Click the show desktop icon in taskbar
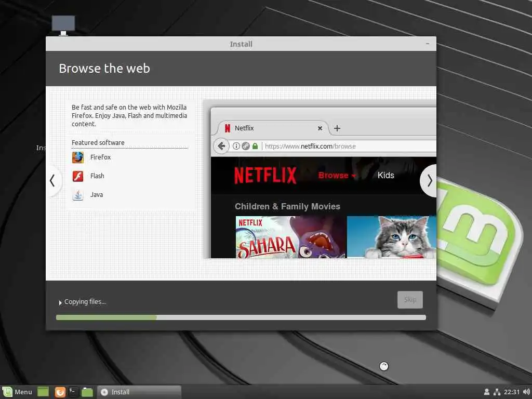 click(43, 392)
